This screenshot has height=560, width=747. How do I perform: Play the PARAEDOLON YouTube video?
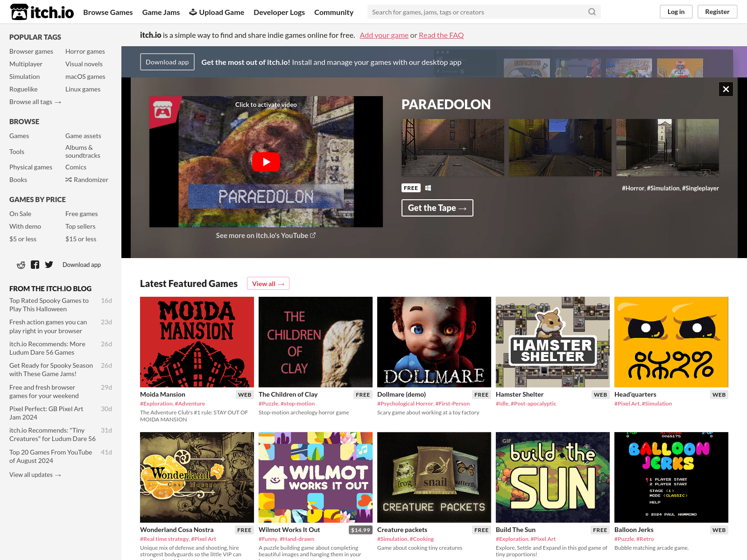(x=266, y=162)
